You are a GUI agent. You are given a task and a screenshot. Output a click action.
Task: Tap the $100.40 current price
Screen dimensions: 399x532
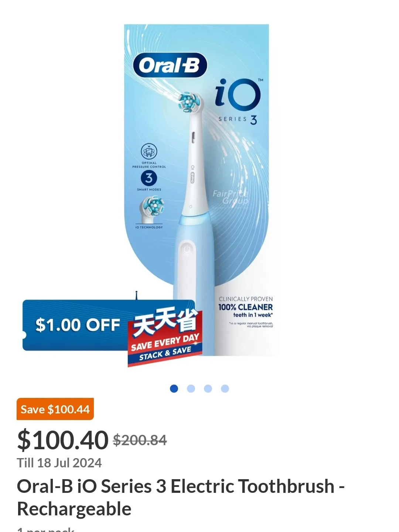63,440
